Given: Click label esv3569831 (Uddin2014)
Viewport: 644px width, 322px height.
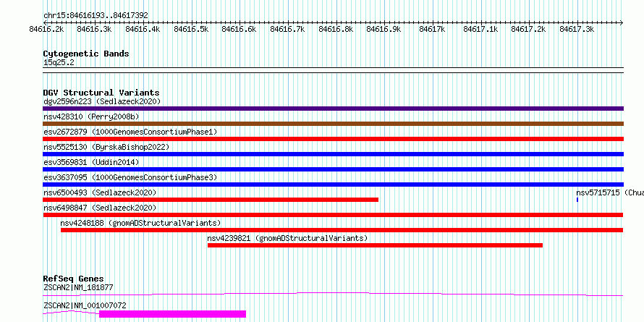Looking at the screenshot, I should point(91,162).
